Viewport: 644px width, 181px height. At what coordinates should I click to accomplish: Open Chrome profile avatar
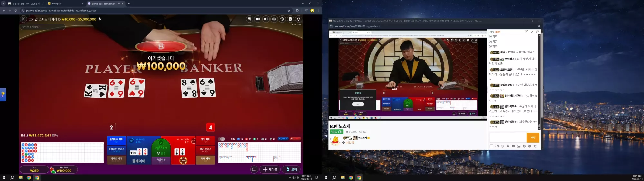coord(312,10)
